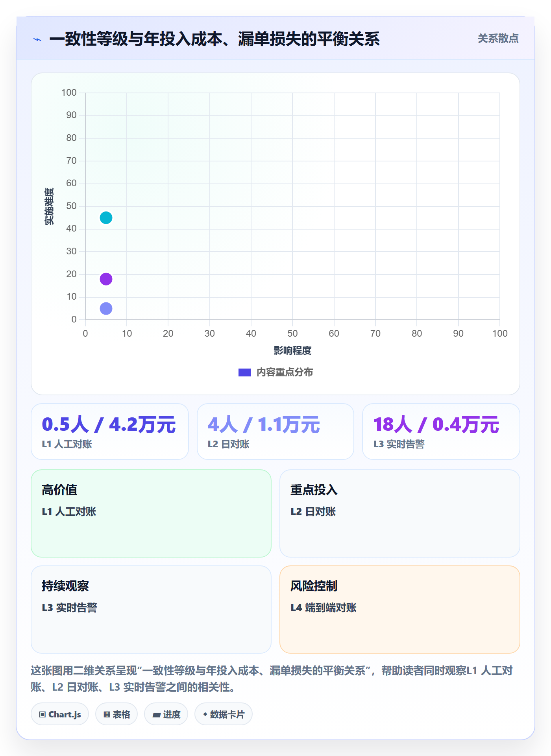
Task: Click the diamond icon in the 数据卡片 chip
Action: 205,714
